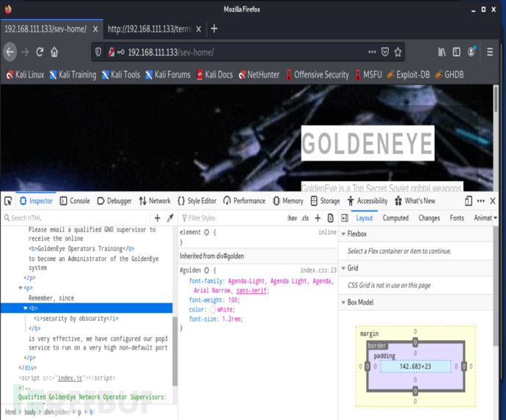This screenshot has height=420, width=506.
Task: Collapse the Flexbox section
Action: point(344,234)
